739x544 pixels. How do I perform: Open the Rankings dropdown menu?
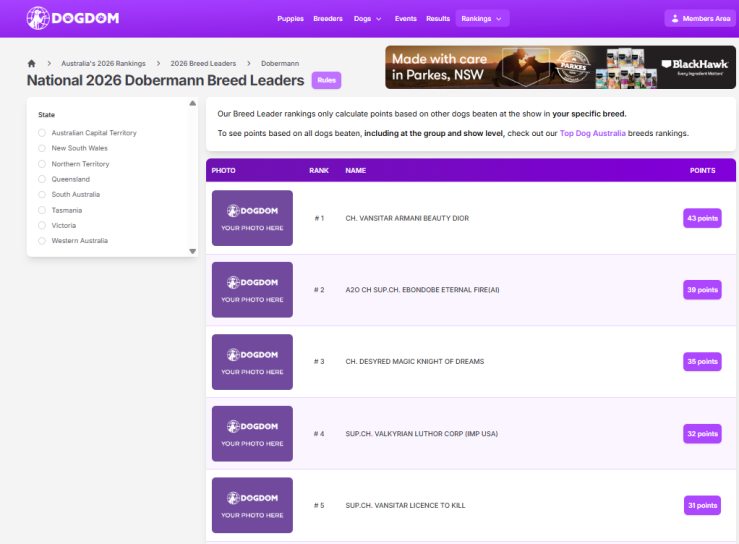point(482,18)
